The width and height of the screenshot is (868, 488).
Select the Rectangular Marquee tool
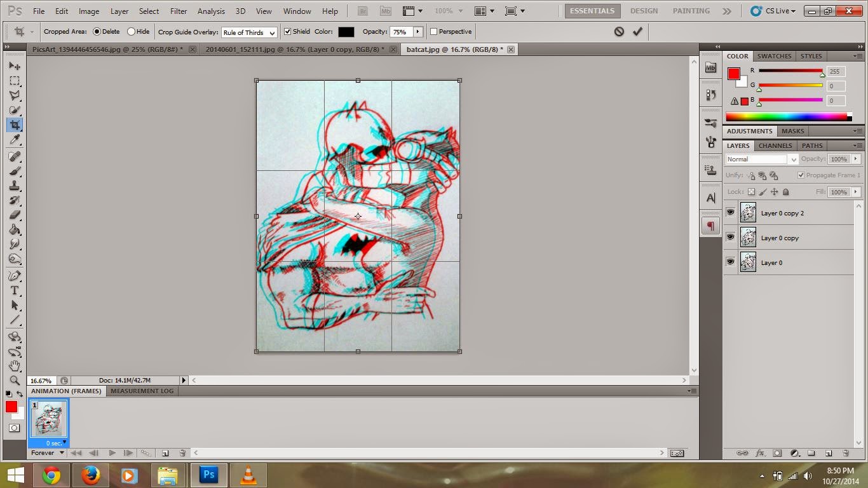pyautogui.click(x=15, y=81)
